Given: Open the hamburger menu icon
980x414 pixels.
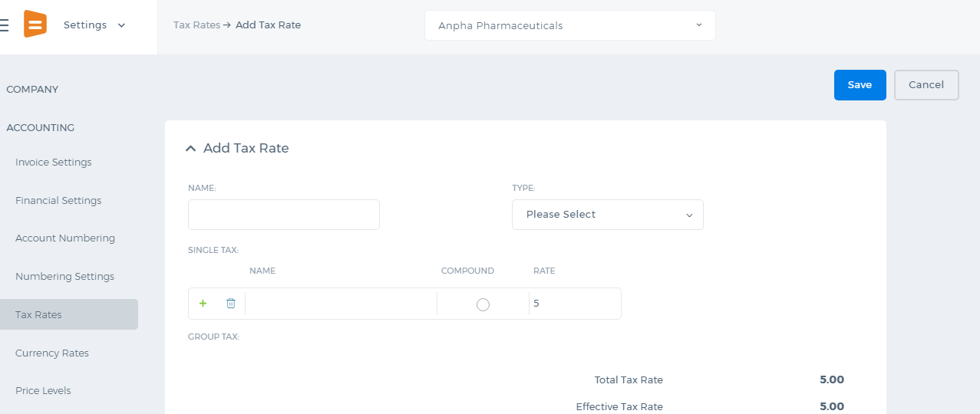Looking at the screenshot, I should click(x=4, y=25).
